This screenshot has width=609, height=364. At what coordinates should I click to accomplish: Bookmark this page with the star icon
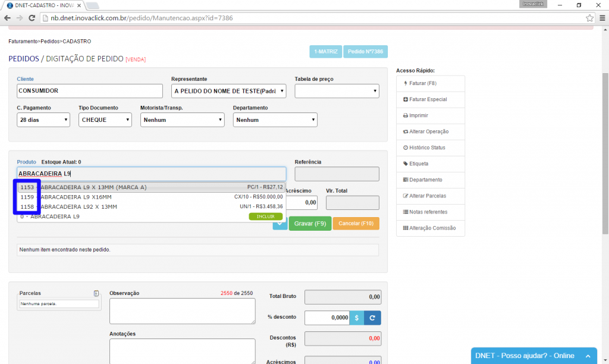(x=589, y=18)
